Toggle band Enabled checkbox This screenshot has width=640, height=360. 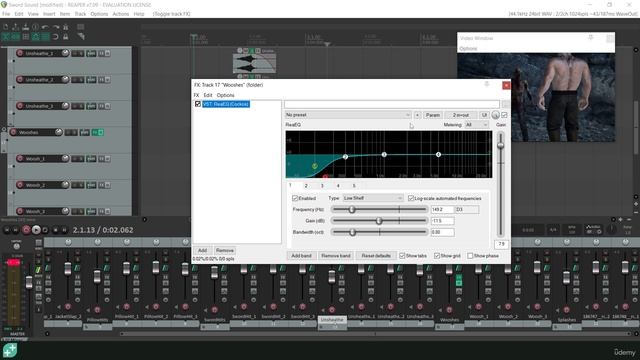pos(295,198)
